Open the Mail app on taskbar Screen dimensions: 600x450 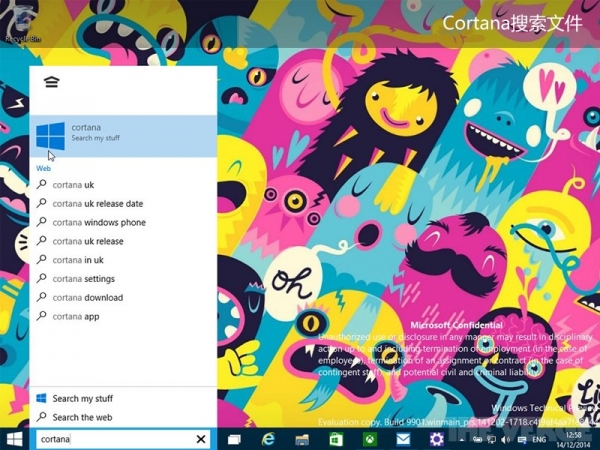[x=403, y=439]
